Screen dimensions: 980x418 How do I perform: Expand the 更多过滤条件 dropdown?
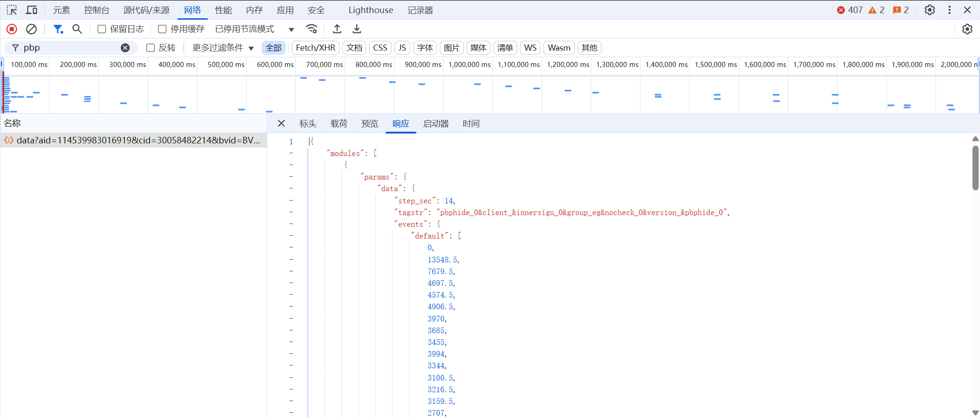pos(223,48)
